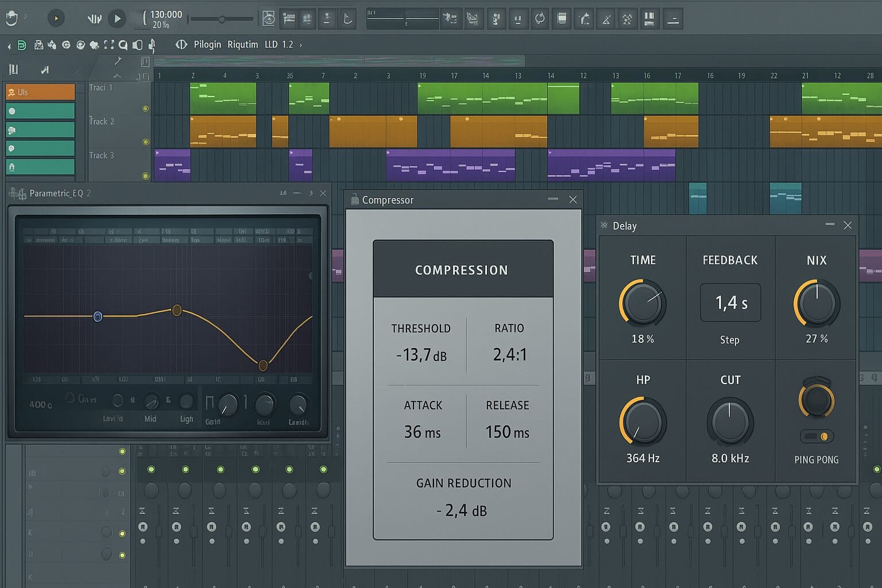Open the Riqutim menu item
The width and height of the screenshot is (882, 588).
point(242,45)
